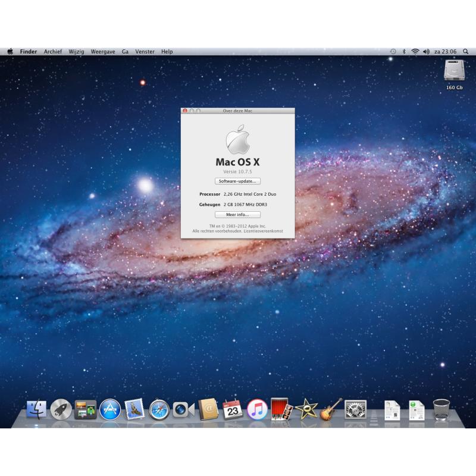Image resolution: width=476 pixels, height=476 pixels.
Task: Open Time Machine menu bar icon
Action: [x=393, y=52]
